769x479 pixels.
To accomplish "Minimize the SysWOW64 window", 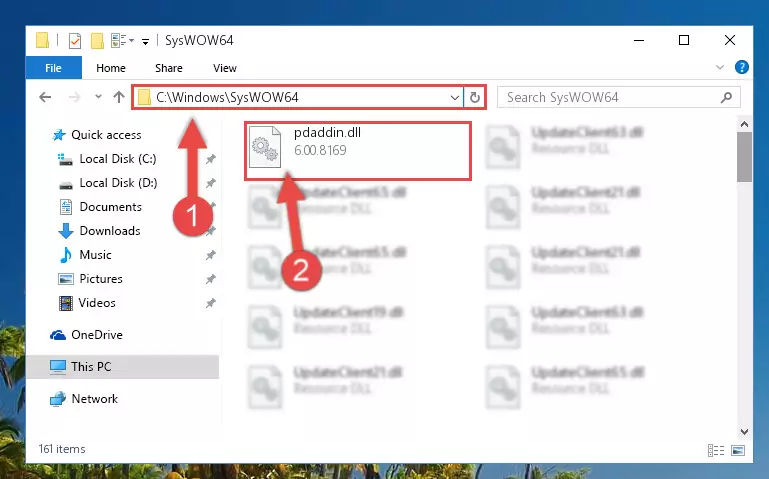I will pos(639,40).
